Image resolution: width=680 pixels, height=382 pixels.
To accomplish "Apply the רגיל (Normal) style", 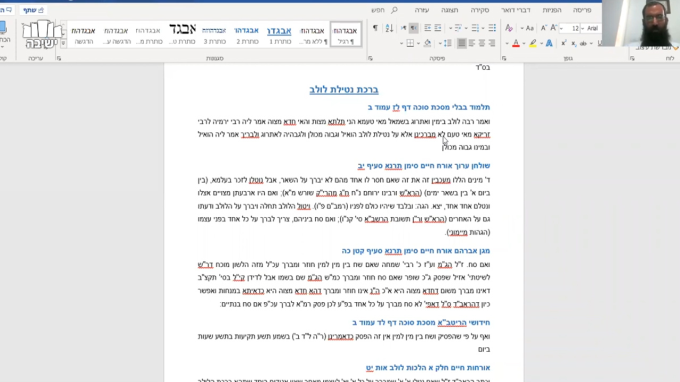I will [x=346, y=35].
